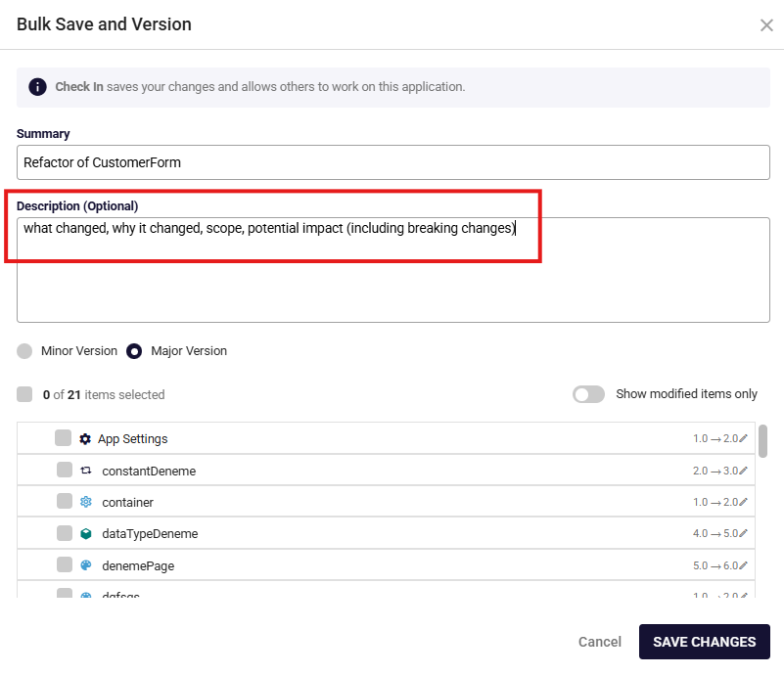Click into the Summary text field
This screenshot has width=784, height=675.
click(392, 162)
